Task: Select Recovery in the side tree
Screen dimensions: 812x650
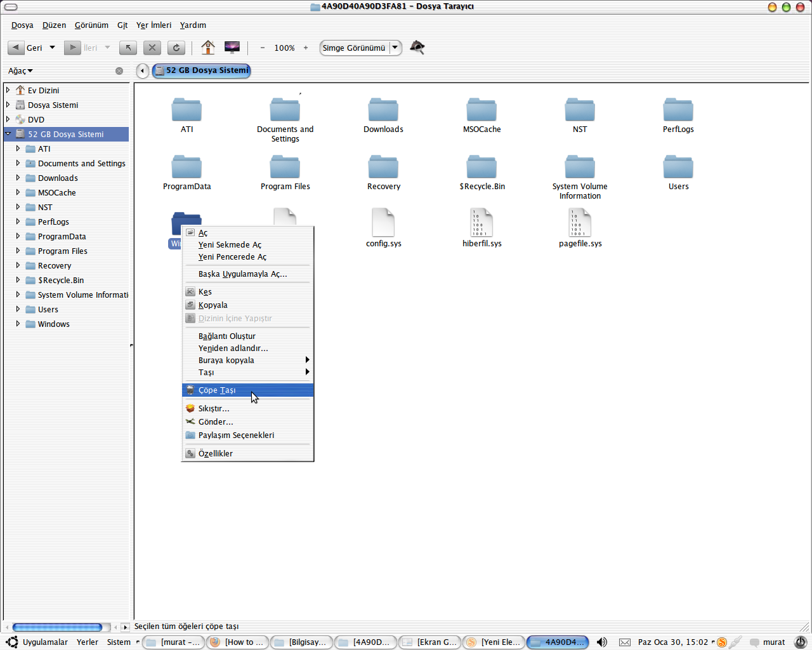Action: pos(55,266)
